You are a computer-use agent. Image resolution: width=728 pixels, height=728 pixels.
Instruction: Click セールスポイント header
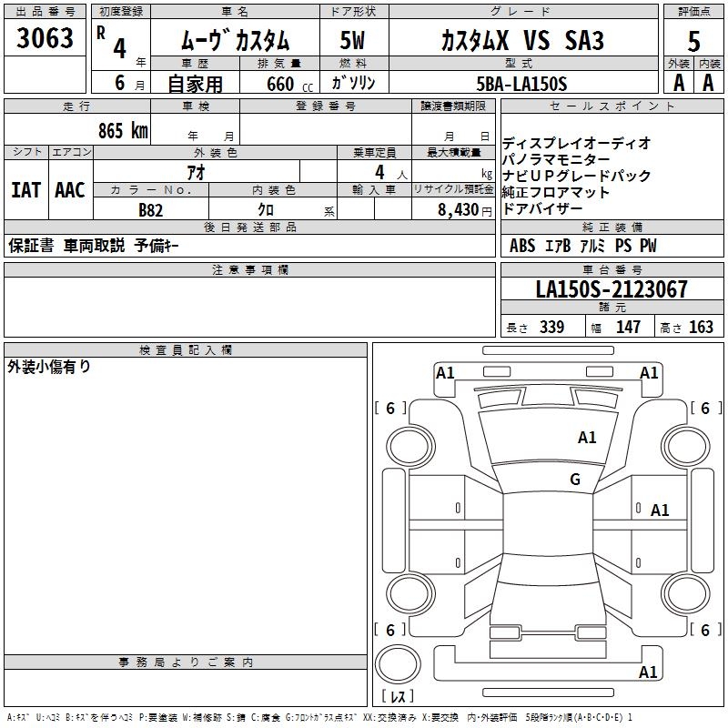click(x=612, y=106)
